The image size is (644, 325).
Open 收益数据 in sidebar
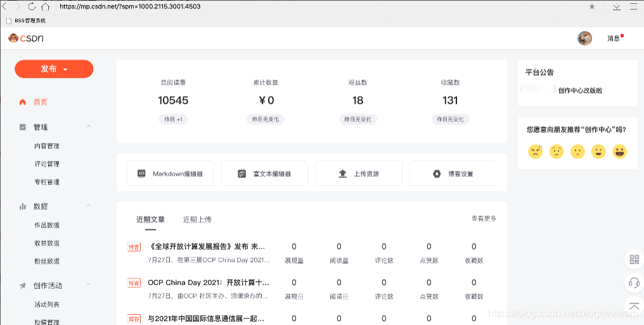(47, 243)
